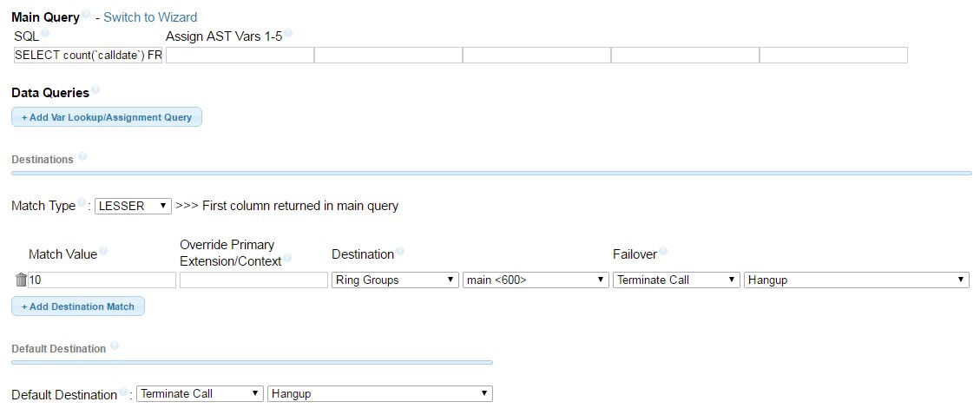Switch to Wizard mode
980x415 pixels.
pos(150,17)
